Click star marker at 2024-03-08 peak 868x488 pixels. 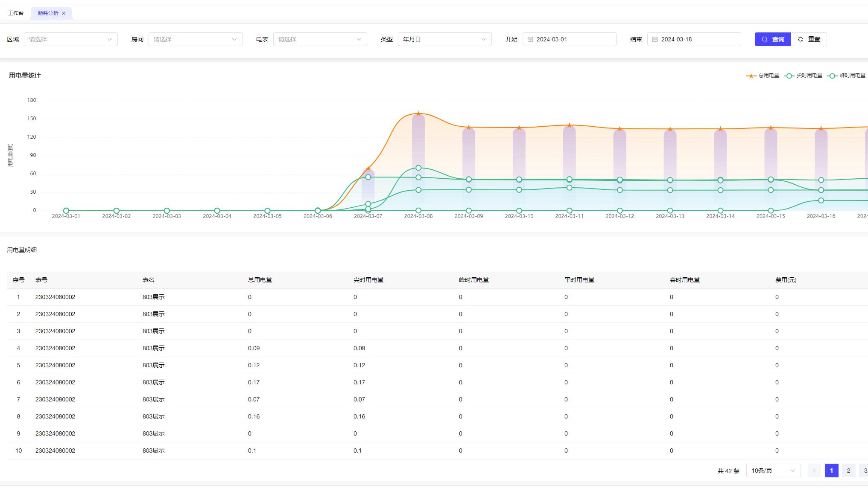click(418, 113)
